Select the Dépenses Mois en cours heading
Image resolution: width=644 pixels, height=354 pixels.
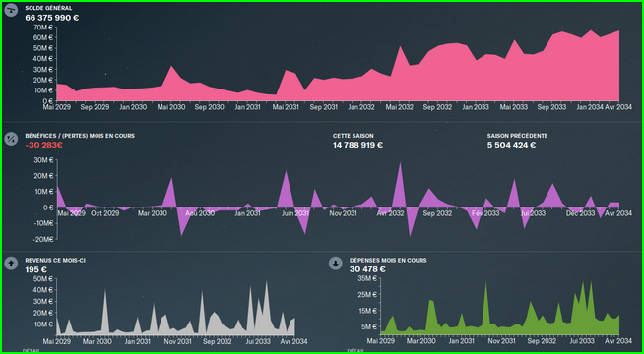coord(388,260)
